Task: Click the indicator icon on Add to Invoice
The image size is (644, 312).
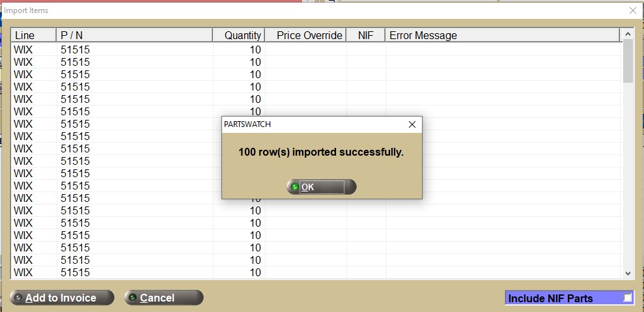Action: point(18,298)
